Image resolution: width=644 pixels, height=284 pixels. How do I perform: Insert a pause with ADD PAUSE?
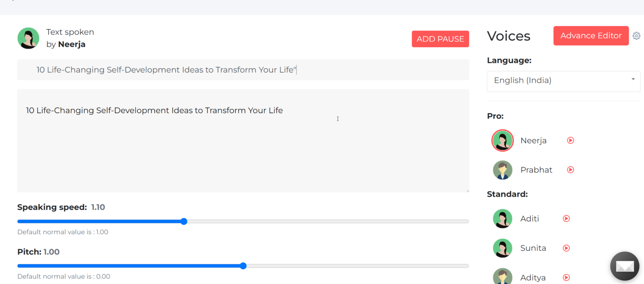[440, 39]
